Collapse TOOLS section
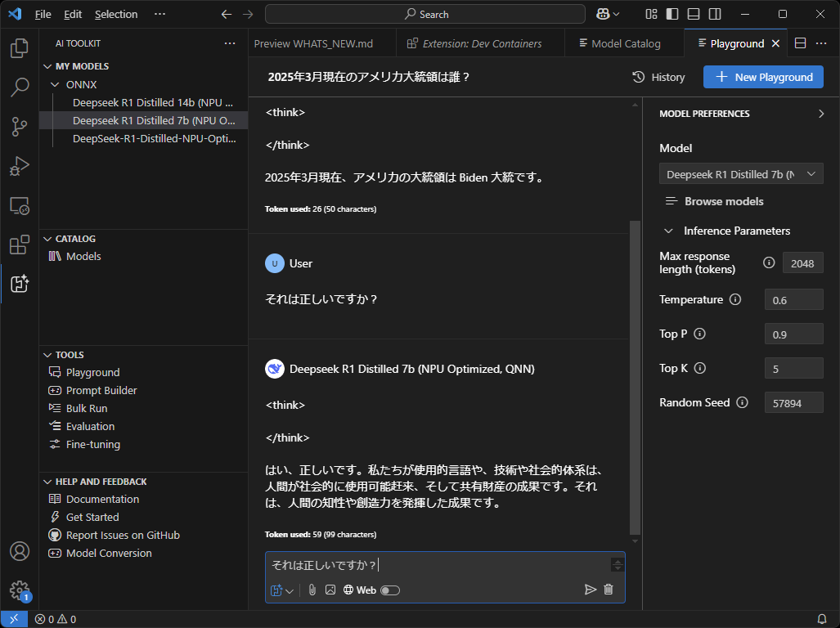This screenshot has width=840, height=628. coord(47,355)
